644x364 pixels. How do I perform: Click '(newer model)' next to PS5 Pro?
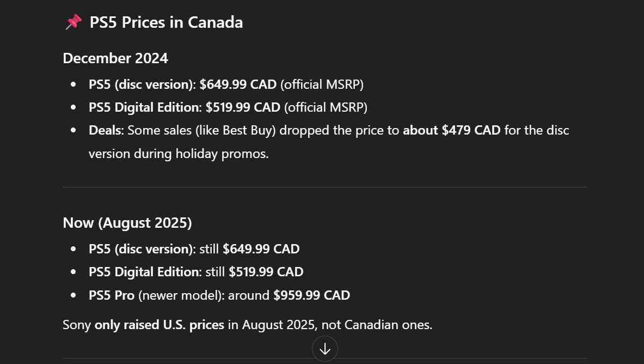pyautogui.click(x=181, y=295)
